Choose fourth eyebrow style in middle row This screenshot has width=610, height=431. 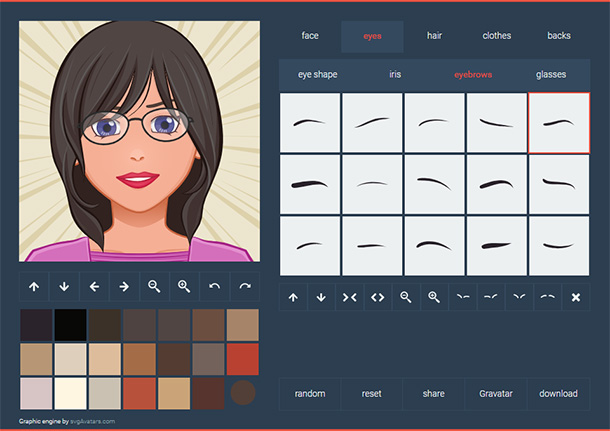[497, 184]
